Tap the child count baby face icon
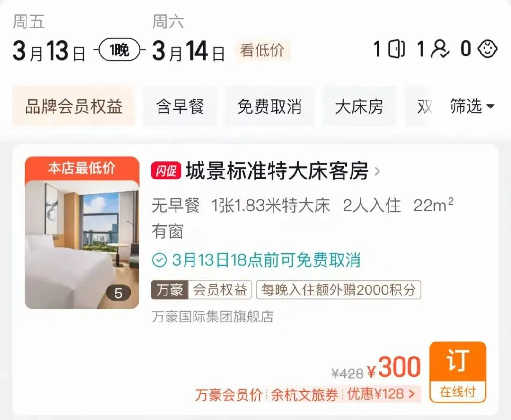Viewport: 511px width, 420px height. pyautogui.click(x=487, y=49)
